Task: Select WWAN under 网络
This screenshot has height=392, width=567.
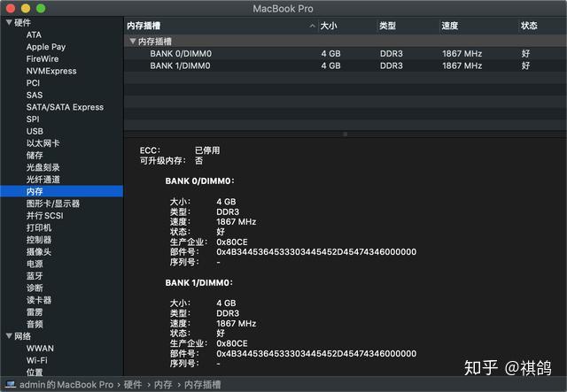Action: point(40,349)
